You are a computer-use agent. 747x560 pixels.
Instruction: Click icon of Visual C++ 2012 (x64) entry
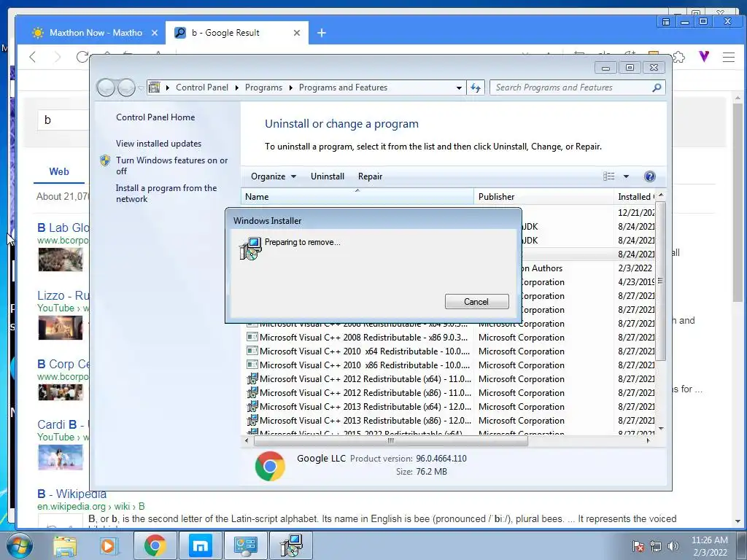[252, 379]
